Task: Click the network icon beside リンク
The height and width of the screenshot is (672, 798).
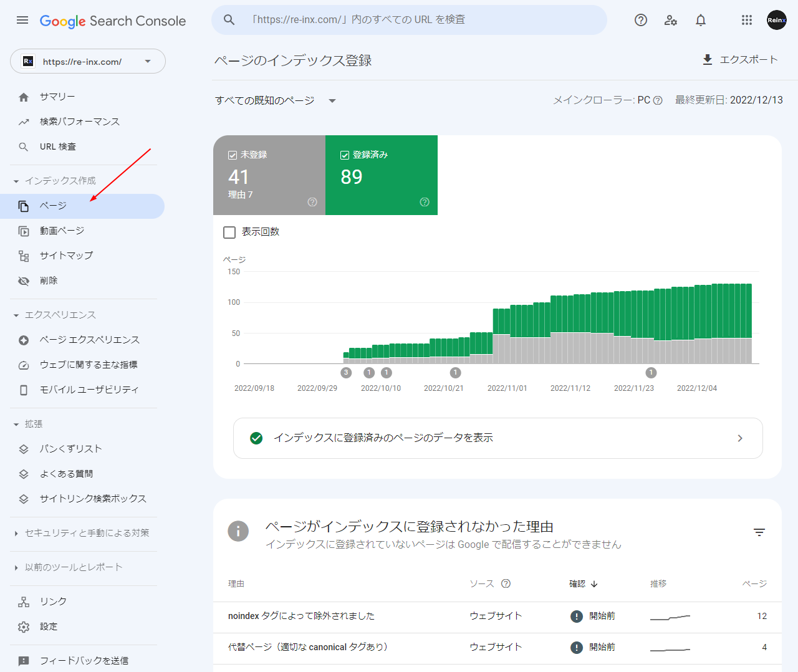Action: click(x=24, y=602)
